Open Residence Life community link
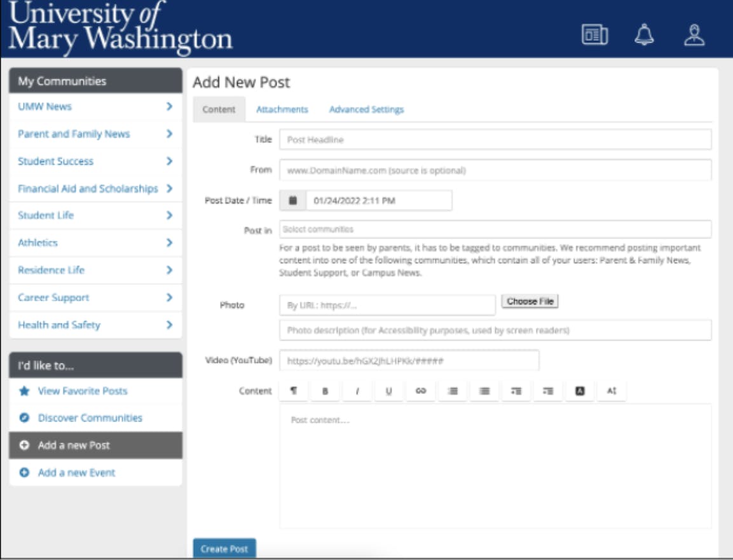This screenshot has height=560, width=733. point(51,270)
